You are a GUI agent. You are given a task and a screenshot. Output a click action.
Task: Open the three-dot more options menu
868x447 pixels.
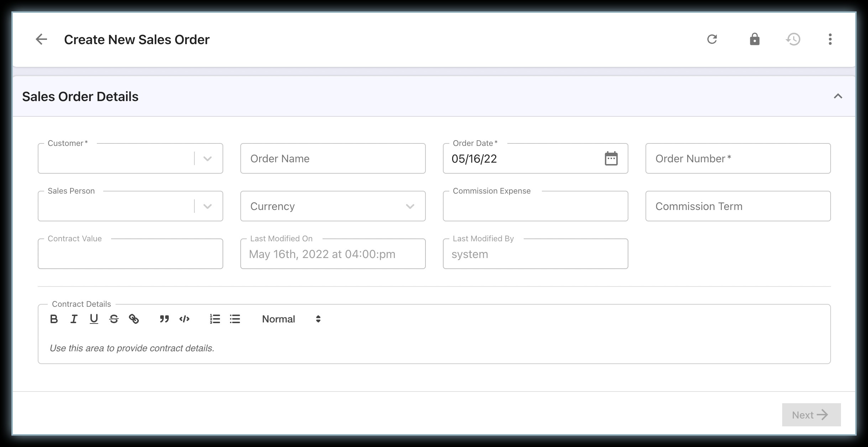830,39
